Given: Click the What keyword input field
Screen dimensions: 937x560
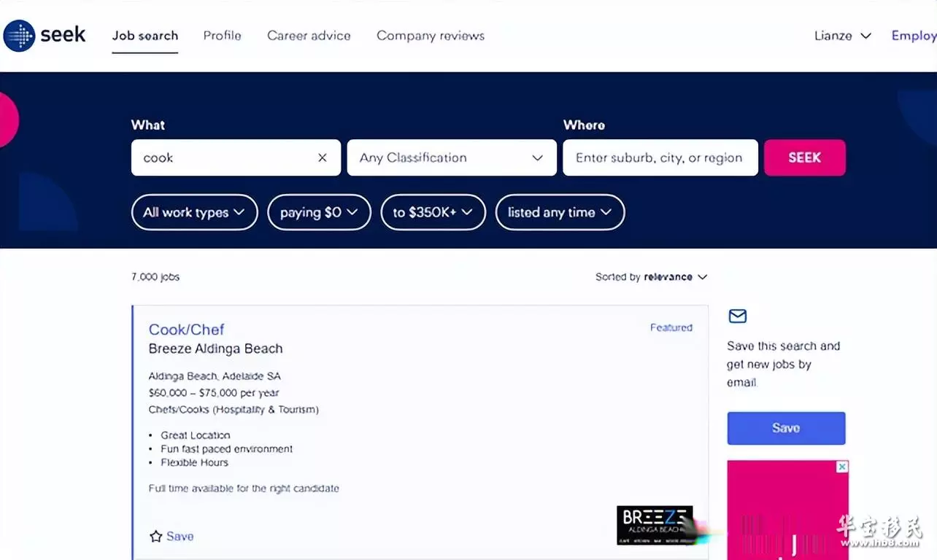Looking at the screenshot, I should [x=236, y=157].
